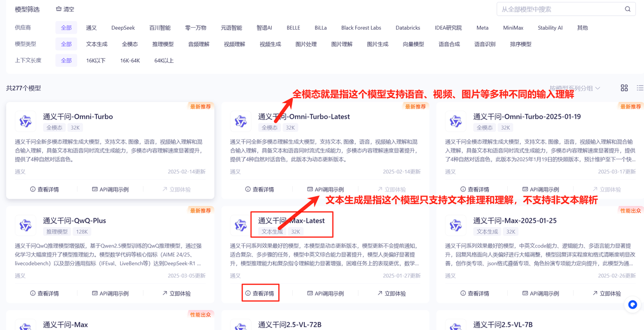Filter supplier by DeepSeek

123,28
